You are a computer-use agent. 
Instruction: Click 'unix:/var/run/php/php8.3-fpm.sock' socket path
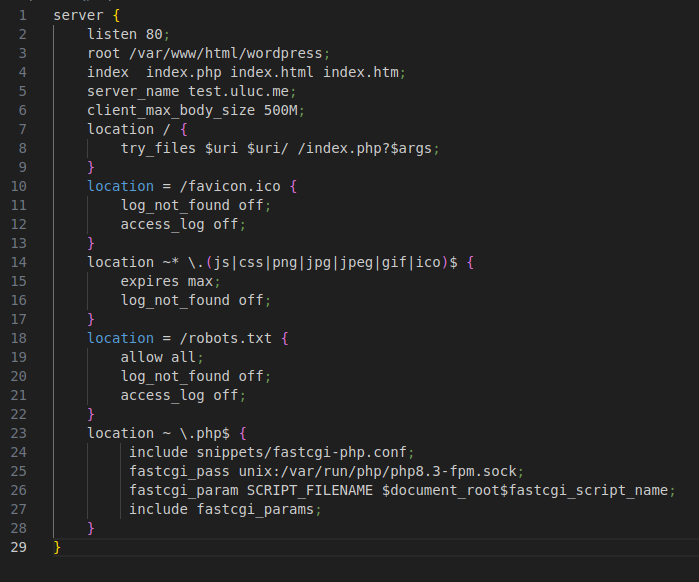click(378, 472)
